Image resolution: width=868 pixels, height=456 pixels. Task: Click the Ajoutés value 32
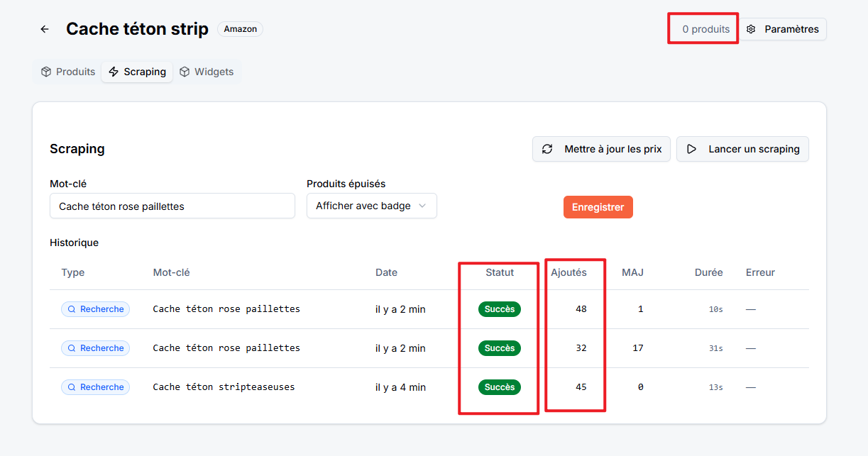coord(581,348)
